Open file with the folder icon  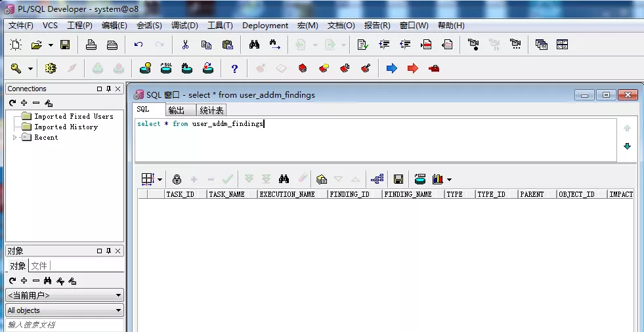[x=37, y=45]
